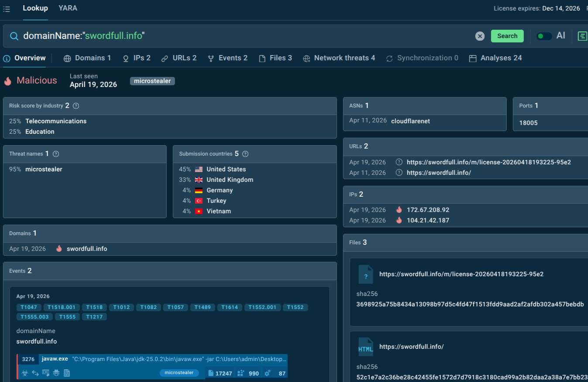Clear the search query with the X button

coord(480,36)
